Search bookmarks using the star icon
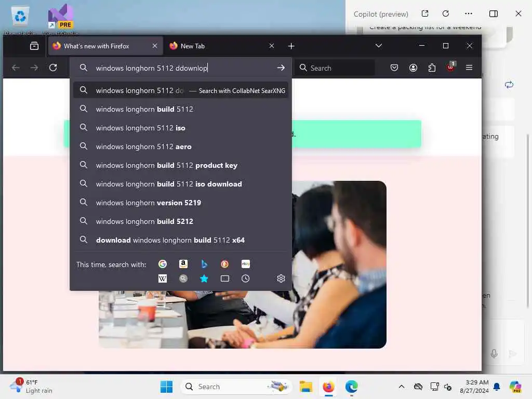Screen dimensions: 532x399 [204, 278]
